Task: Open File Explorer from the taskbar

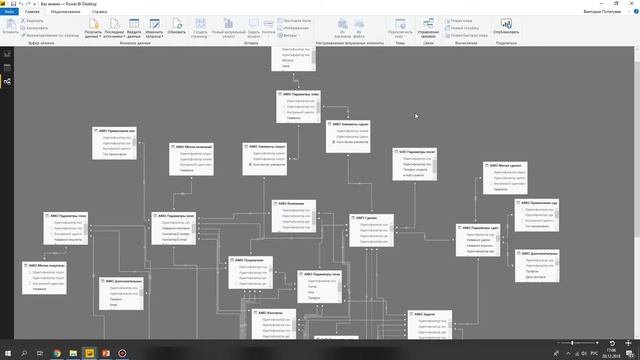Action: (73, 353)
